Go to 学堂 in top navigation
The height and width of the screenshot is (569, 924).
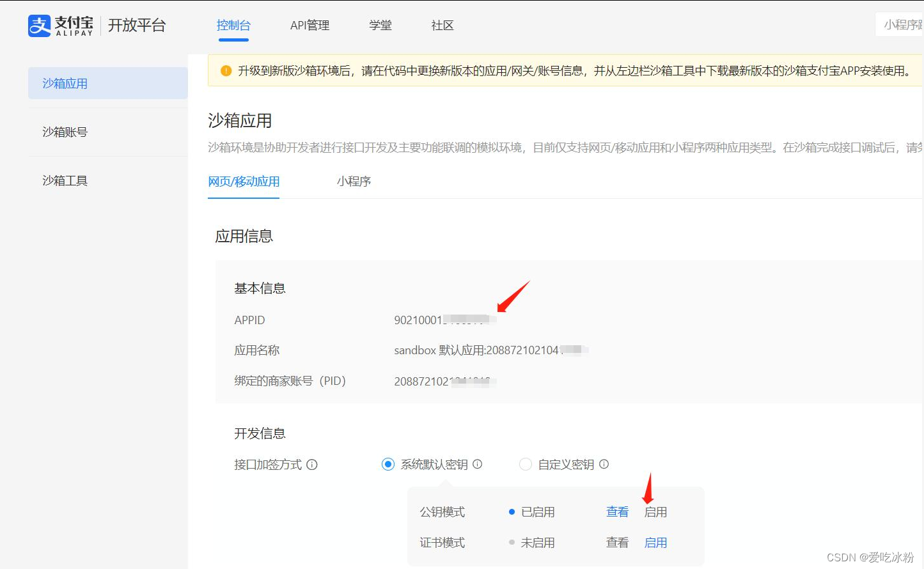tap(380, 26)
